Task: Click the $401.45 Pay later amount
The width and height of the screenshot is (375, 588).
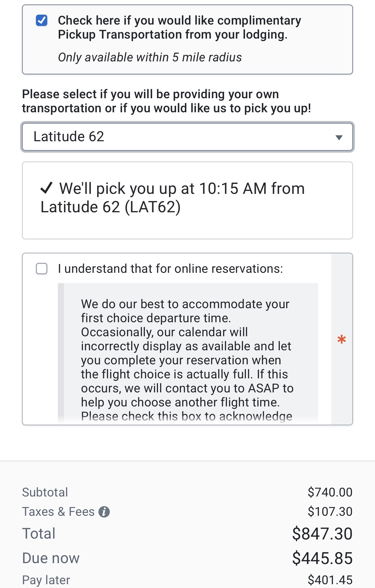Action: (x=330, y=580)
